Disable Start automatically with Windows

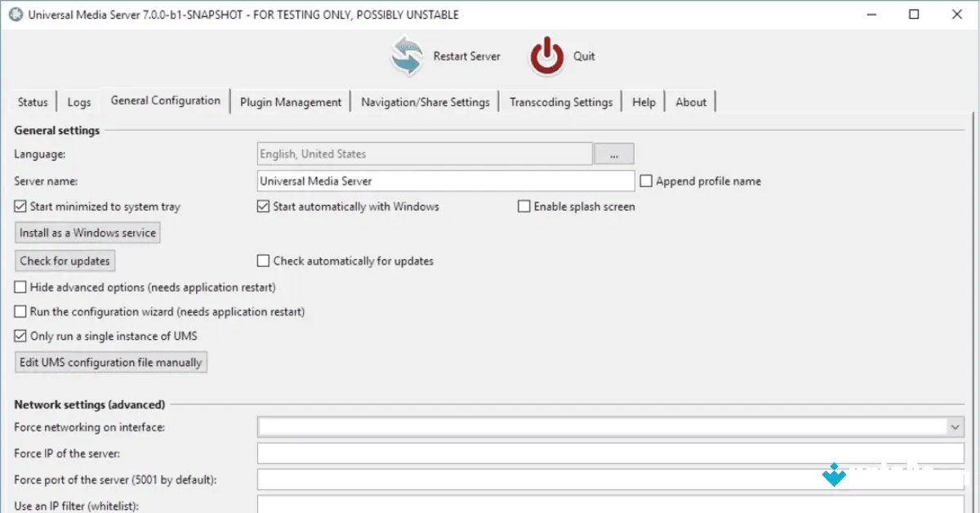tap(263, 206)
